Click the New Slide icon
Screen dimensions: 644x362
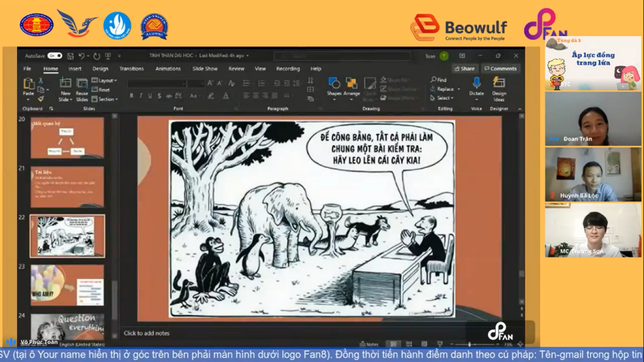[x=65, y=84]
